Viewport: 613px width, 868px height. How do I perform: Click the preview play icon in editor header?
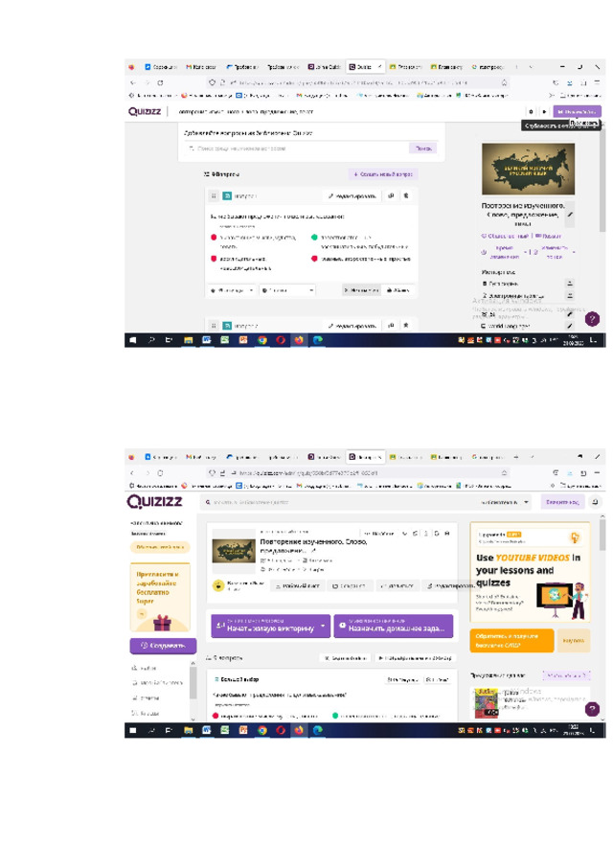(544, 112)
